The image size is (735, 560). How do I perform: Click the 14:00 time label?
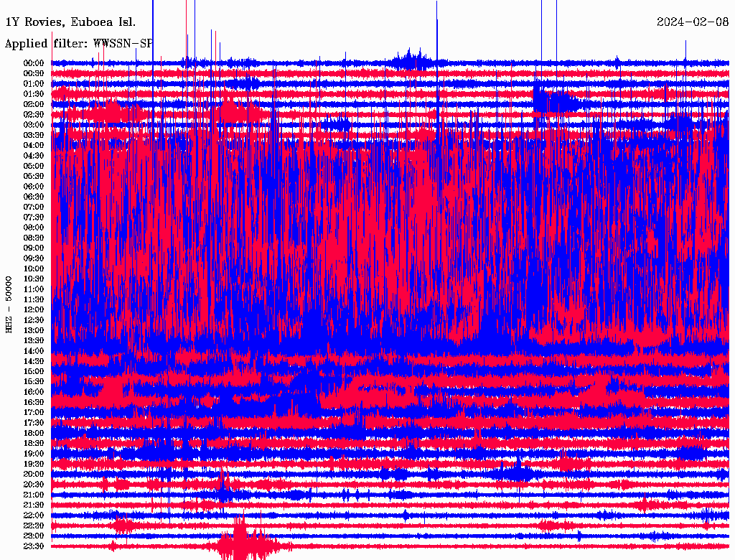click(x=34, y=351)
